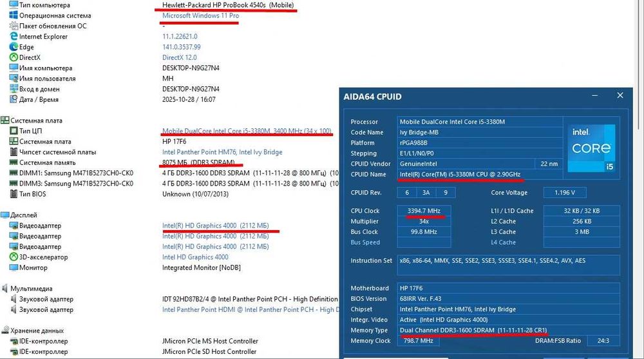
Task: Click the CPU type row icon
Action: [x=14, y=131]
